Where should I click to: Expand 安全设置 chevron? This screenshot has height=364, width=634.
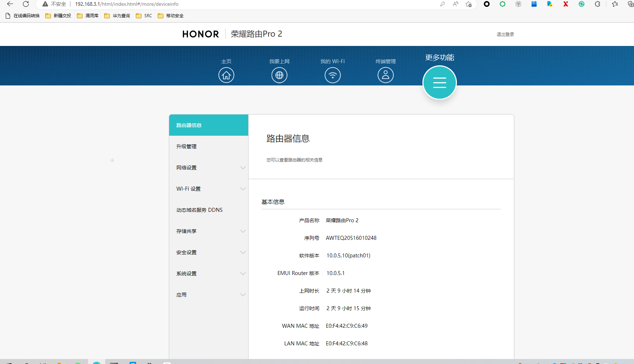click(x=243, y=252)
